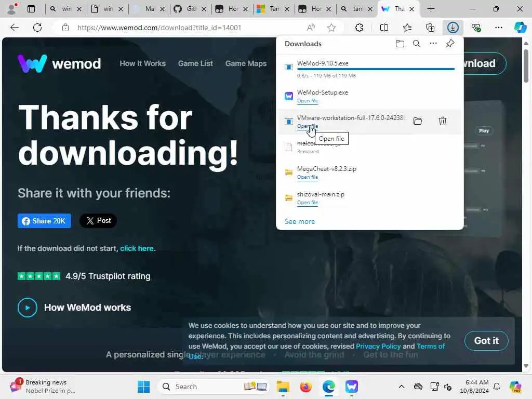Click the WeMod logo on page

[59, 63]
